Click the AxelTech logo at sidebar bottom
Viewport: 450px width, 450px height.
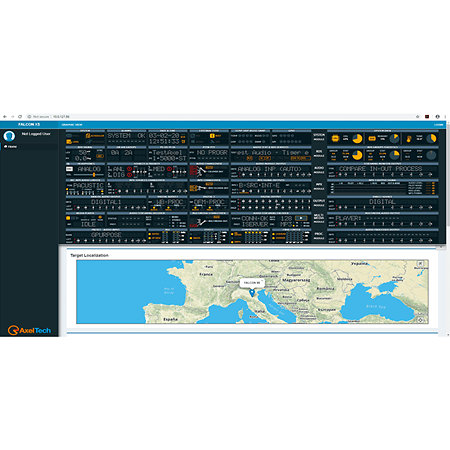pos(29,330)
